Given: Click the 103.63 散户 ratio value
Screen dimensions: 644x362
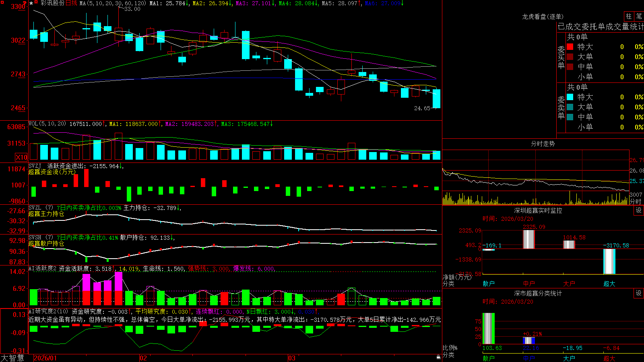Looking at the screenshot, I should (x=492, y=348).
